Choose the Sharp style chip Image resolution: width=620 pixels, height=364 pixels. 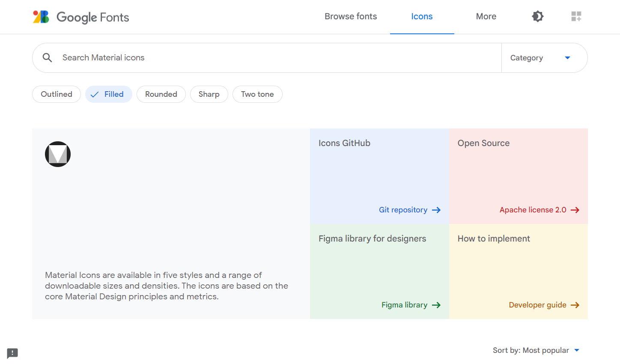(x=209, y=94)
